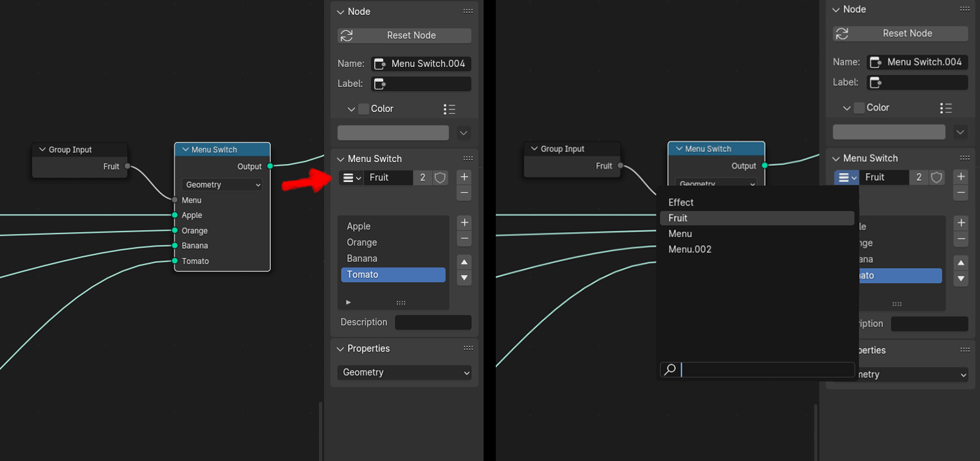The image size is (980, 461).
Task: Select highlighted Tomato row, left screenshot
Action: point(393,275)
